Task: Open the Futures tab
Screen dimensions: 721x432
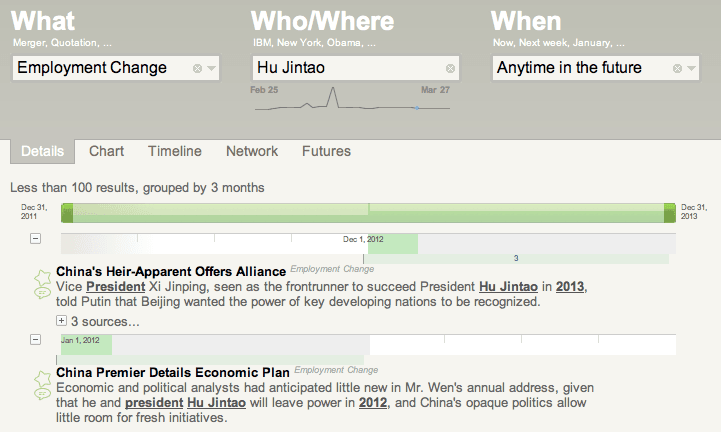Action: pos(326,151)
